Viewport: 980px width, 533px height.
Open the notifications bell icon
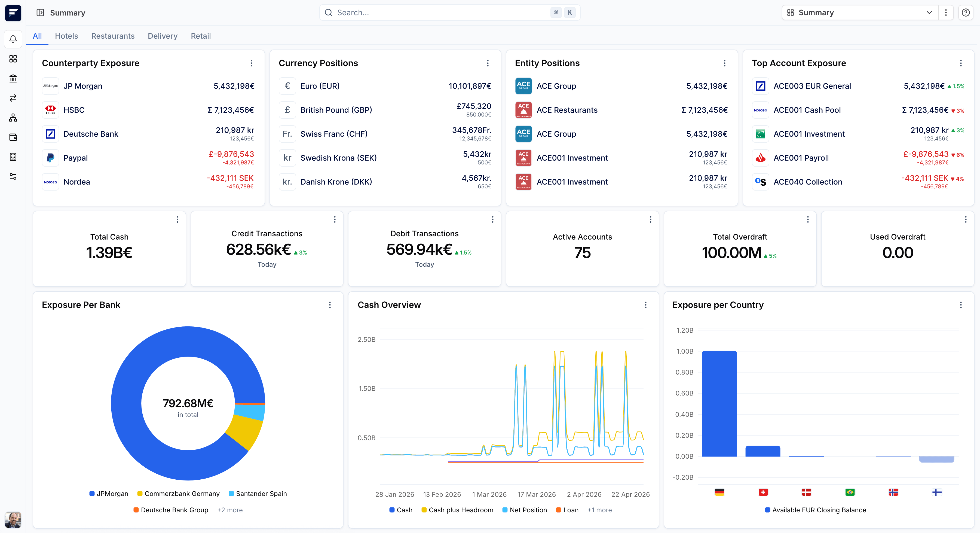click(x=13, y=39)
